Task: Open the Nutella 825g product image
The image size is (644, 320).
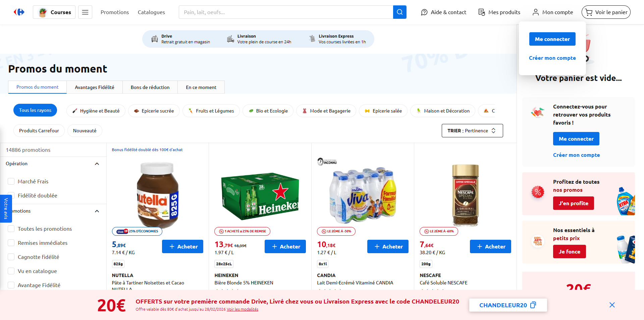Action: [158, 195]
